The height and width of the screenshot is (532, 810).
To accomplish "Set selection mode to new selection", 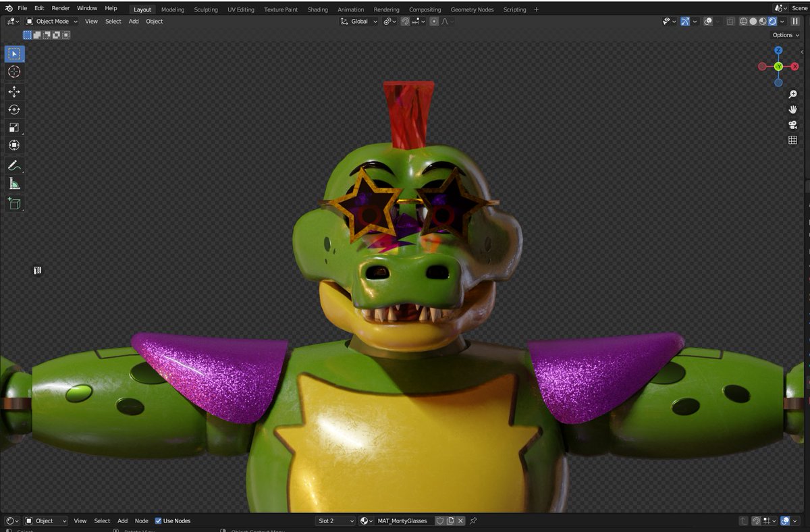I will 28,34.
